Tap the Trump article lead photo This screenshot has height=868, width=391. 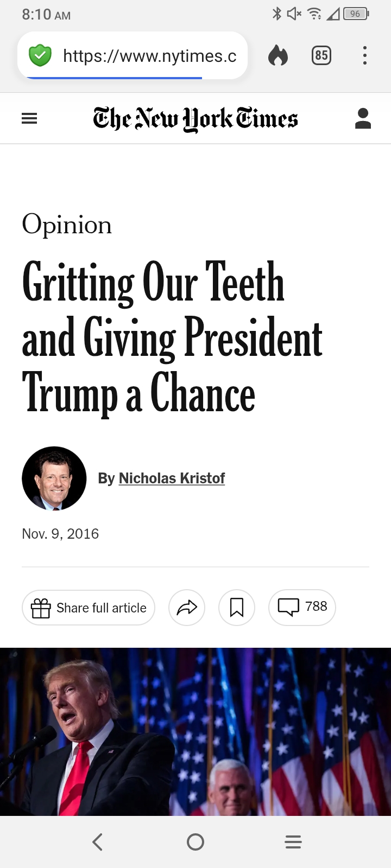[195, 731]
